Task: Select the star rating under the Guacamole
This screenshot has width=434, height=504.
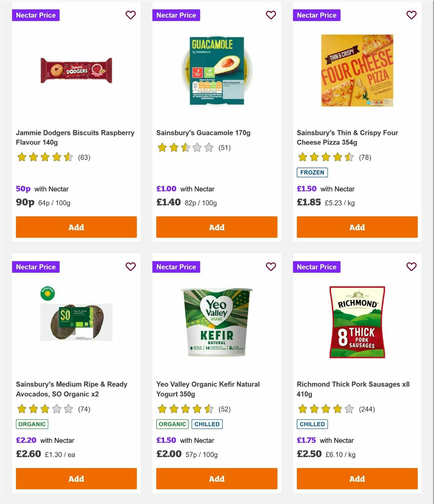Action: pyautogui.click(x=185, y=148)
